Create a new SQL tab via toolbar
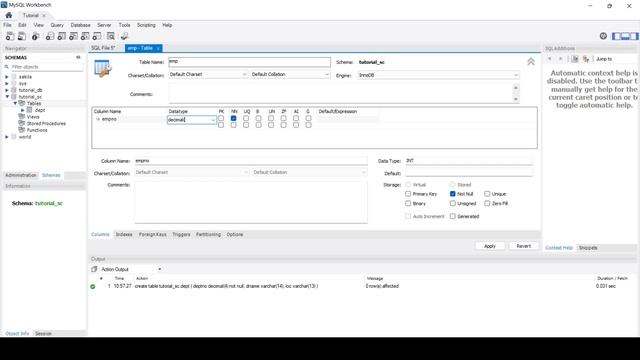This screenshot has width=640, height=360. [x=10, y=36]
